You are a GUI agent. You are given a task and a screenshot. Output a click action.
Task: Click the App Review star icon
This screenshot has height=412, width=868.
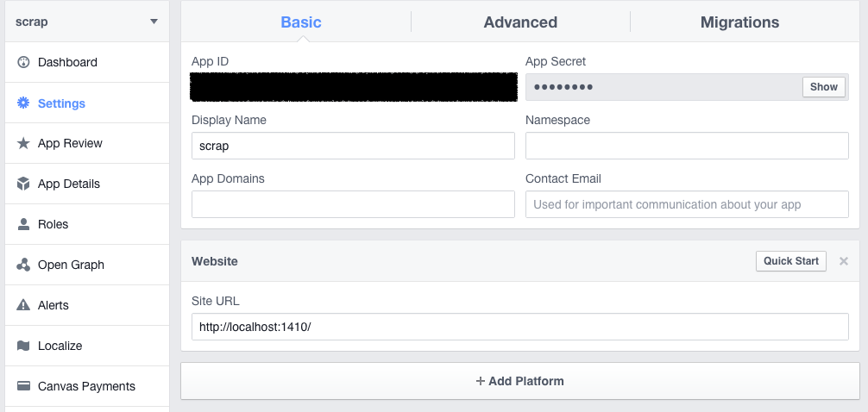click(23, 143)
